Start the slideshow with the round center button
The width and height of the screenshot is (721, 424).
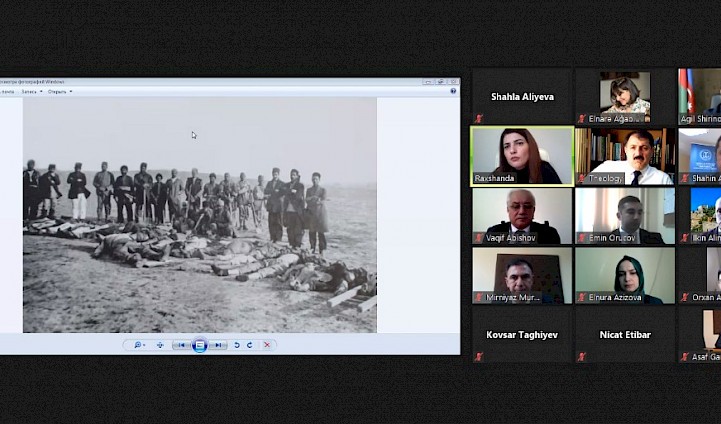coord(200,345)
